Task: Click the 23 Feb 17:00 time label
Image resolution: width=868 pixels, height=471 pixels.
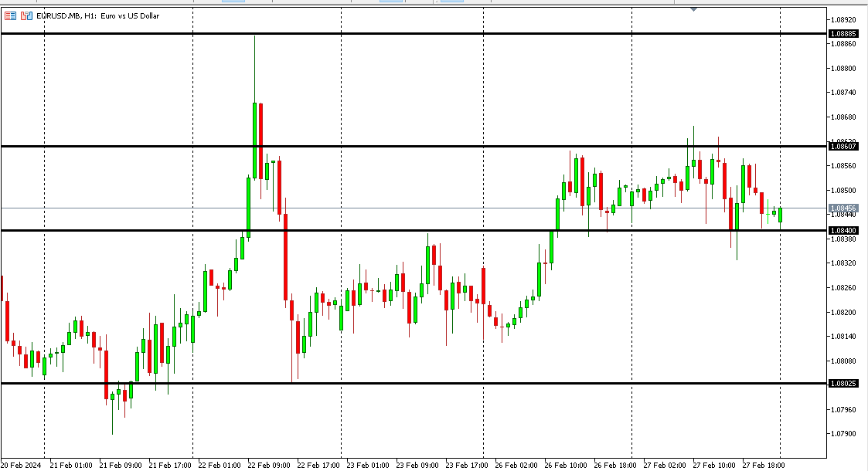Action: click(467, 466)
